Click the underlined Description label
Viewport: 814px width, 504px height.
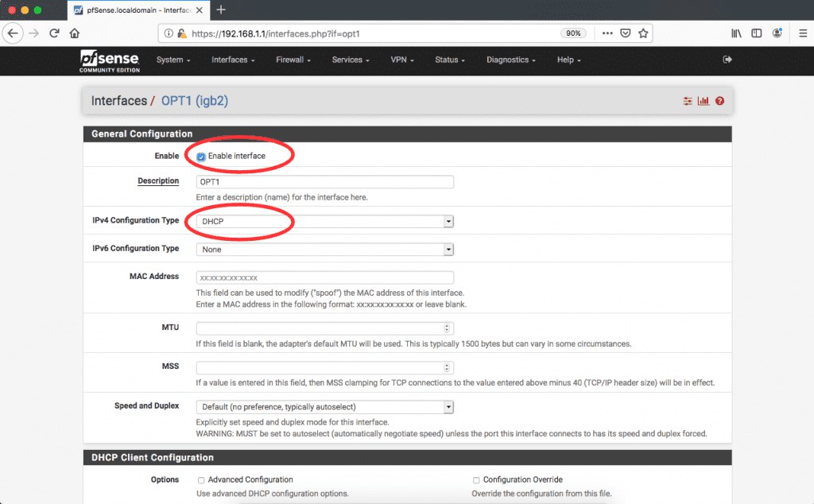[158, 180]
